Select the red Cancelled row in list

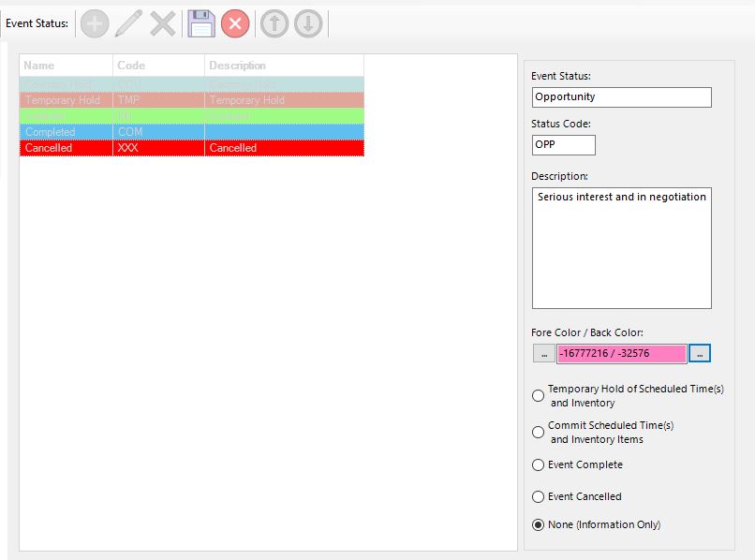click(191, 148)
